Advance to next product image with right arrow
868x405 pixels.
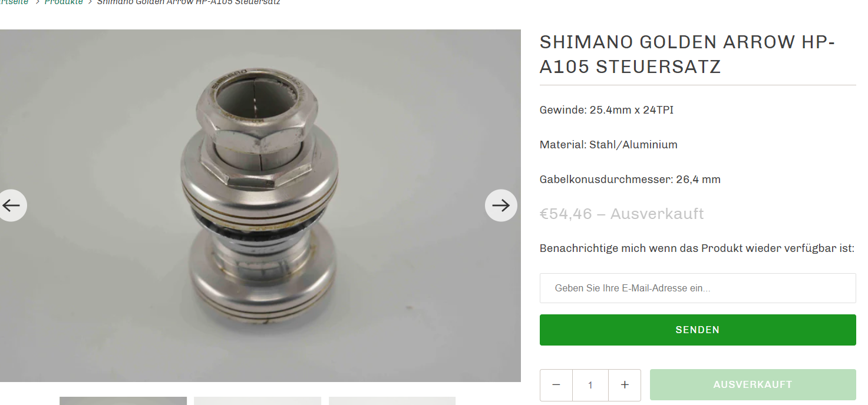point(501,205)
